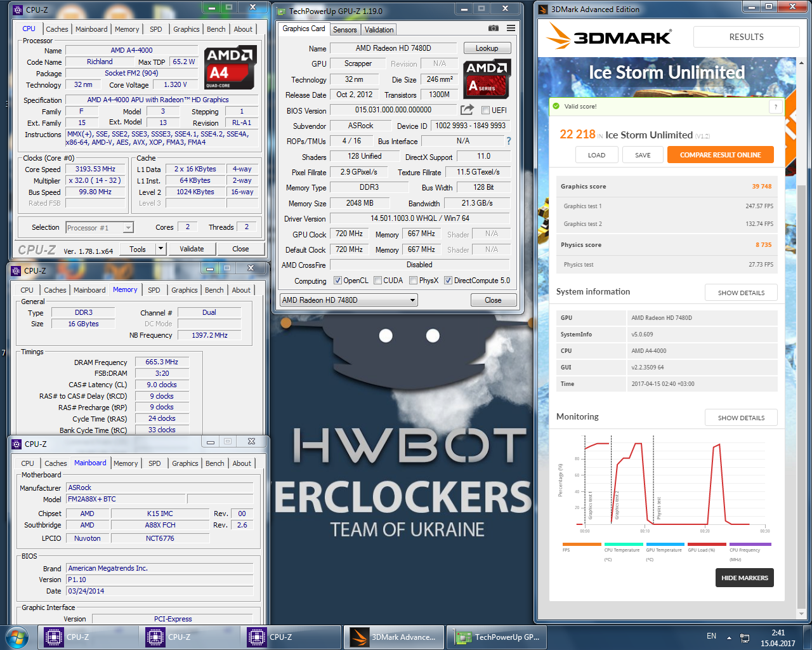This screenshot has height=650, width=812.
Task: Toggle the DirectCompute 5.0 checkbox
Action: pyautogui.click(x=448, y=281)
